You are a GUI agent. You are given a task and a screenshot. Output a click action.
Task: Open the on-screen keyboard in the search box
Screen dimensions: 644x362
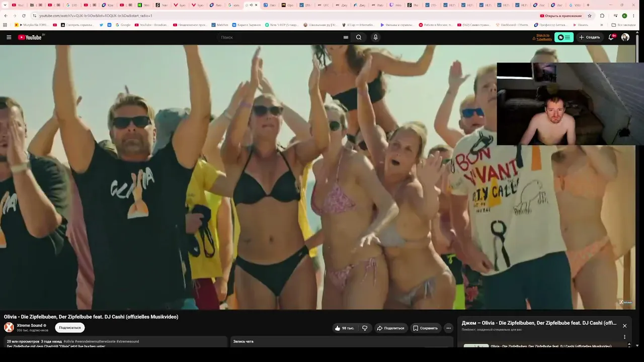point(346,37)
